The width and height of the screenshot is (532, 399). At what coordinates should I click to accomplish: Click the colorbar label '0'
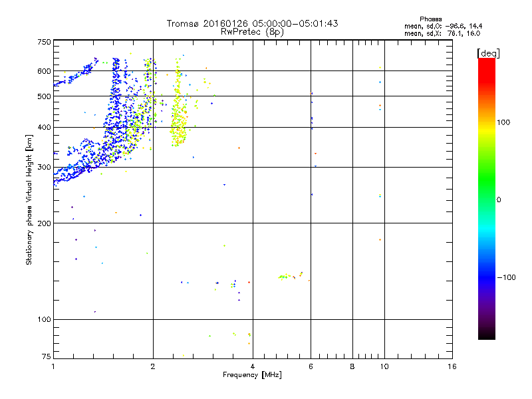tap(499, 200)
